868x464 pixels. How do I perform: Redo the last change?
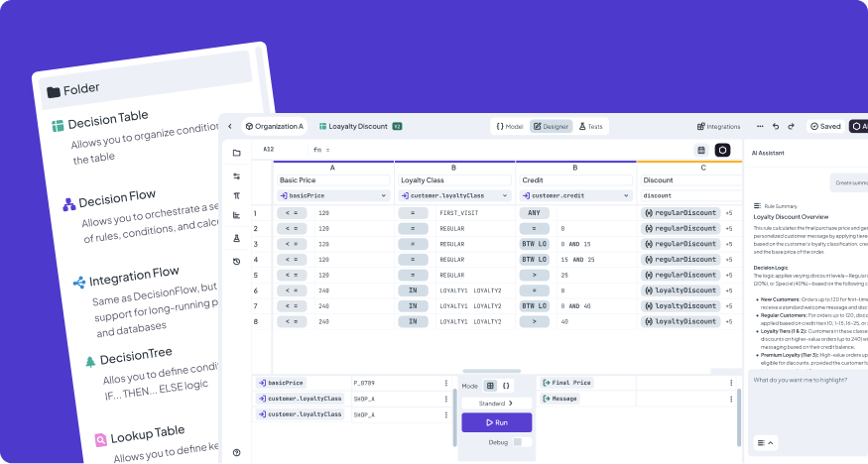791,126
